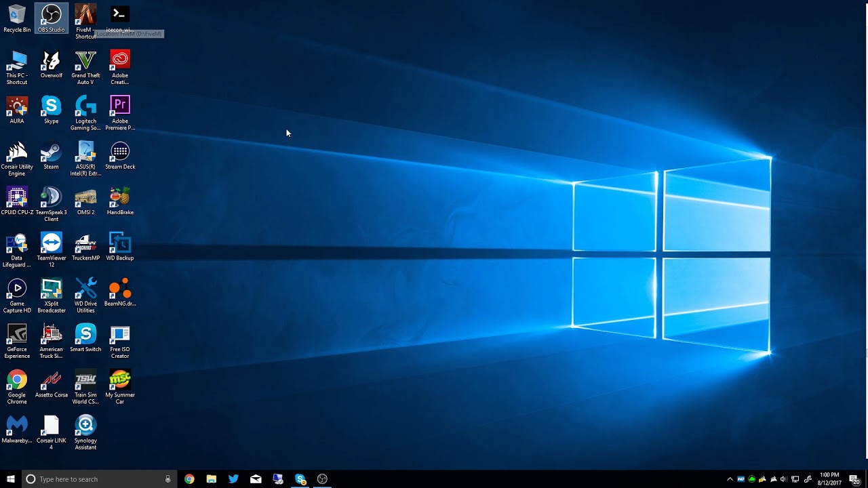Open Twitter from the taskbar

[233, 479]
